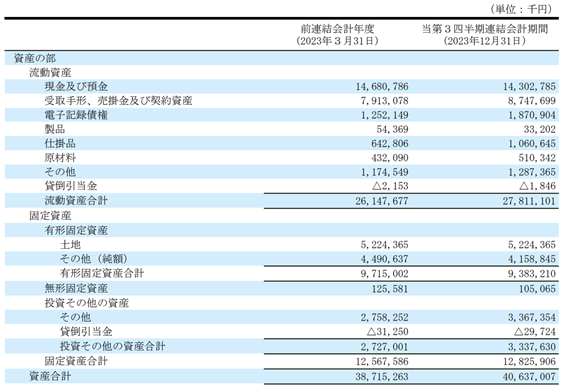Image resolution: width=565 pixels, height=386 pixels.
Task: Select value 8,747,699
Action: [531, 101]
